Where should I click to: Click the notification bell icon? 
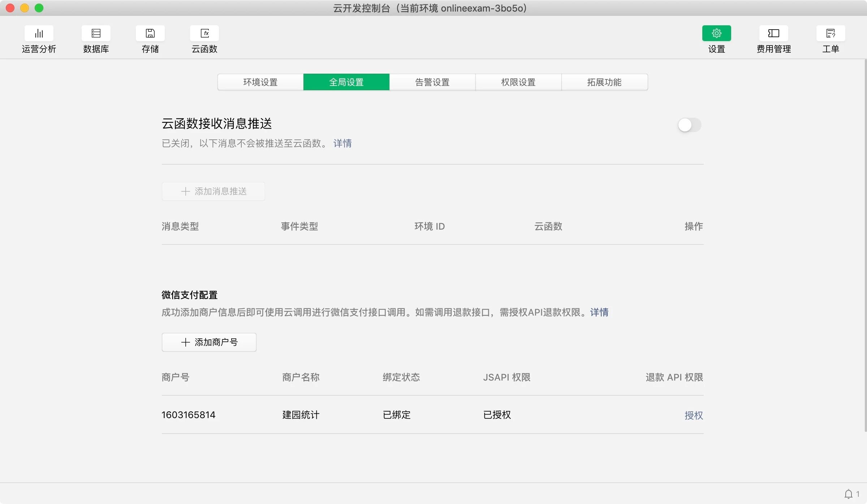tap(848, 494)
